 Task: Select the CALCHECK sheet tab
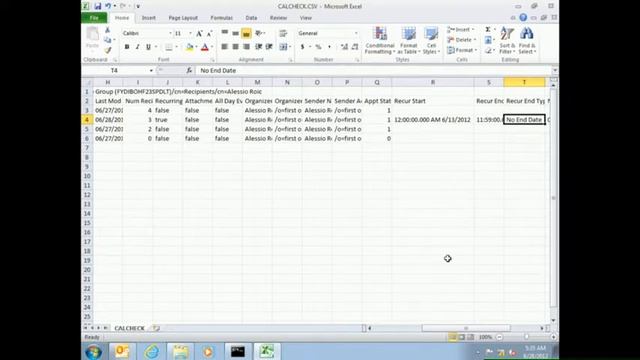pyautogui.click(x=129, y=328)
